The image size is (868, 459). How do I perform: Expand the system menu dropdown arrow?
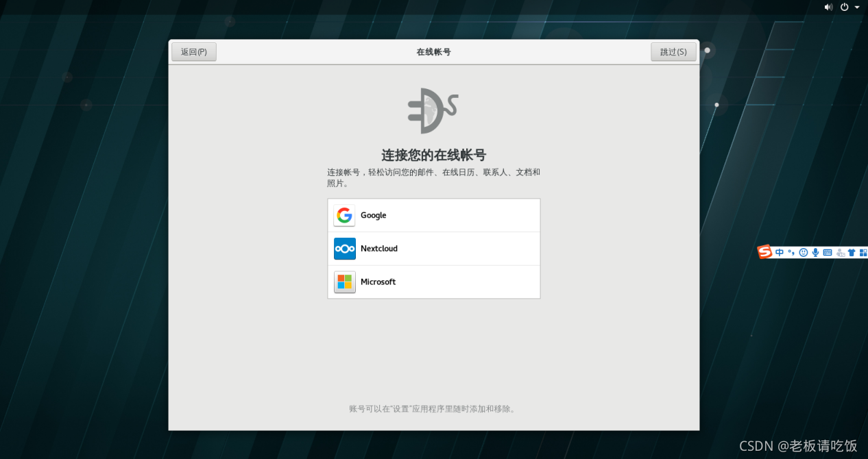point(857,7)
